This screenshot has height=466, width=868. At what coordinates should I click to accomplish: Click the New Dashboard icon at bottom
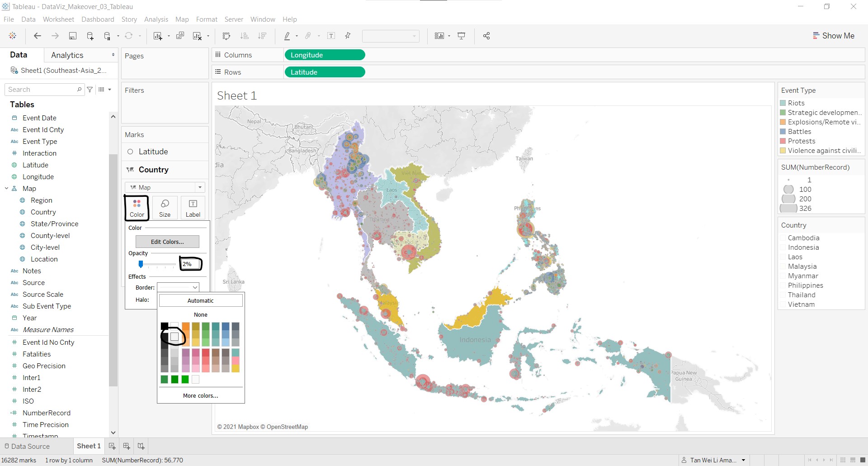[127, 446]
